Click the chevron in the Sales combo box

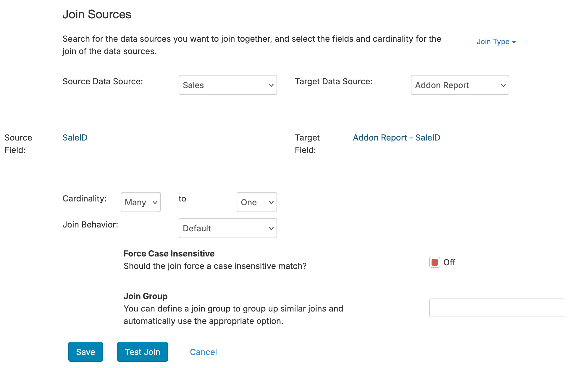pos(271,85)
